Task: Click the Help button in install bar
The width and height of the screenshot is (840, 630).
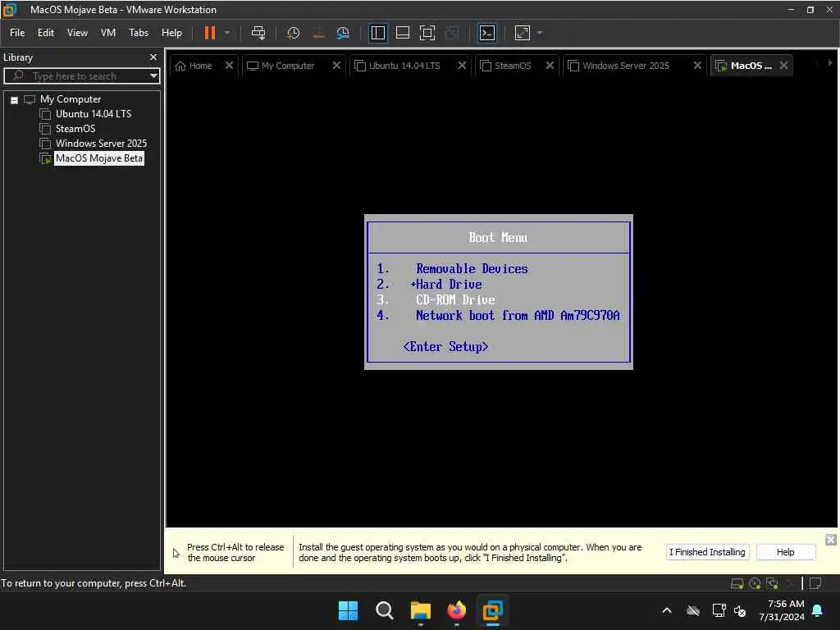Action: (785, 552)
